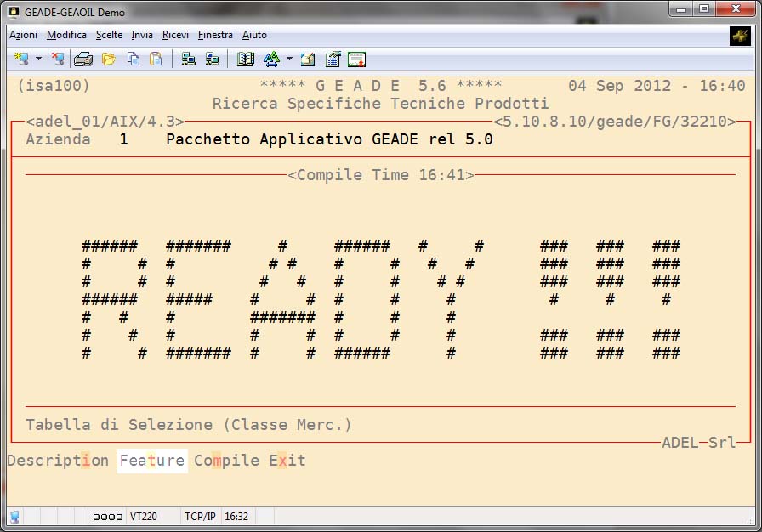Click the new connection toolbar icon
The image size is (762, 532).
(21, 59)
